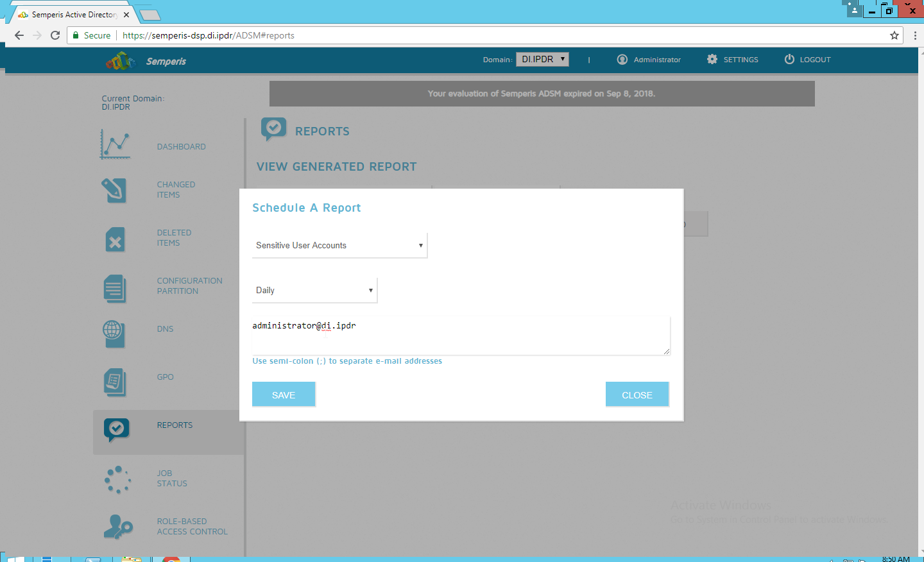Screen dimensions: 924x562
Task: Open the GPO icon in sidebar
Action: (115, 382)
